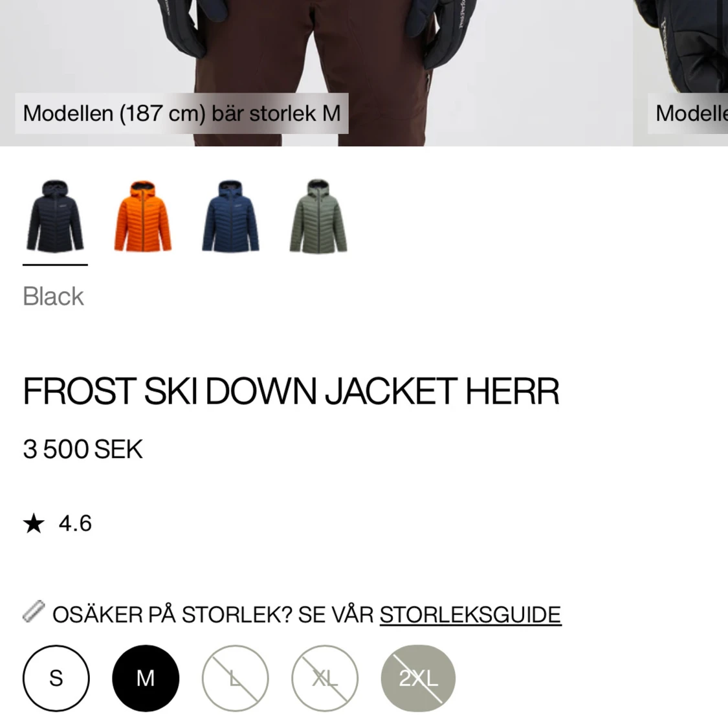This screenshot has height=728, width=728.
Task: Click the 3 500 SEK price
Action: 83,449
